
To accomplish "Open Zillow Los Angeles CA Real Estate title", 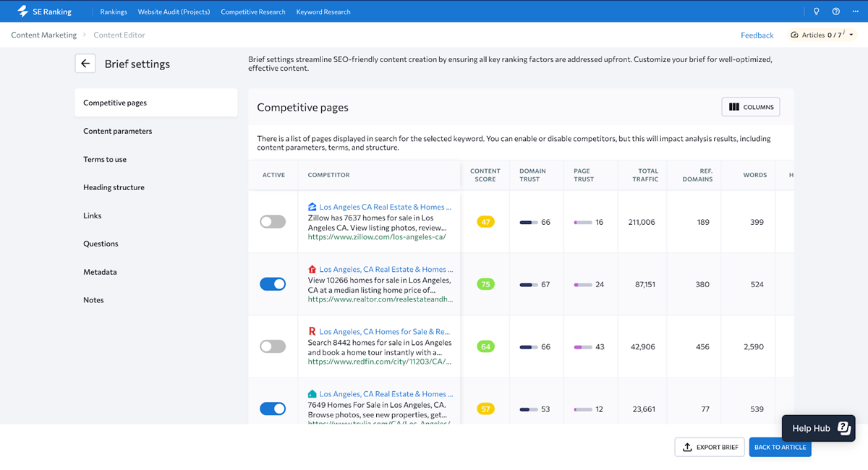I will coord(386,207).
